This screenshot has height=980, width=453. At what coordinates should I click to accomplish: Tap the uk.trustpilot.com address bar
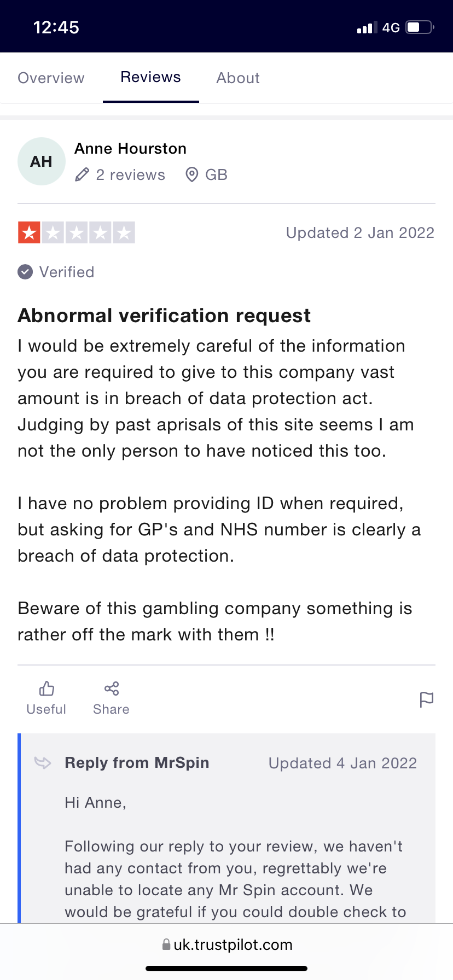[x=233, y=944]
